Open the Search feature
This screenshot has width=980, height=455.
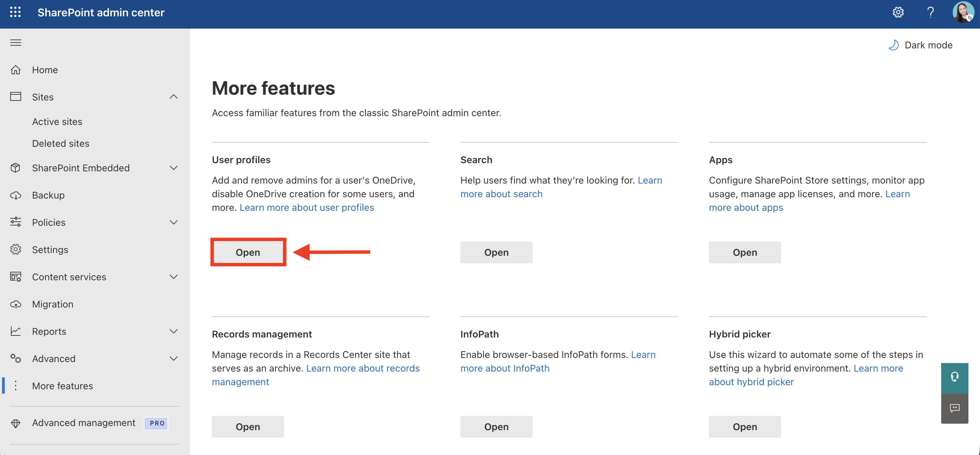[496, 252]
